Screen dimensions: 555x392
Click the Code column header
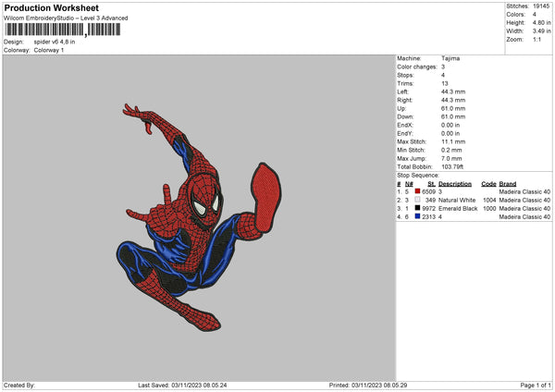(x=488, y=183)
